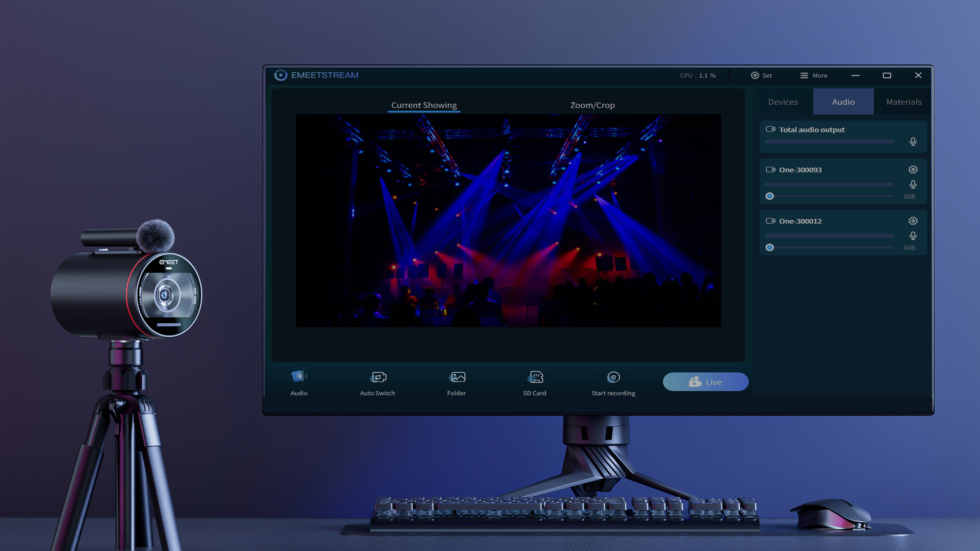
Task: Switch to the Materials tab
Action: [903, 102]
